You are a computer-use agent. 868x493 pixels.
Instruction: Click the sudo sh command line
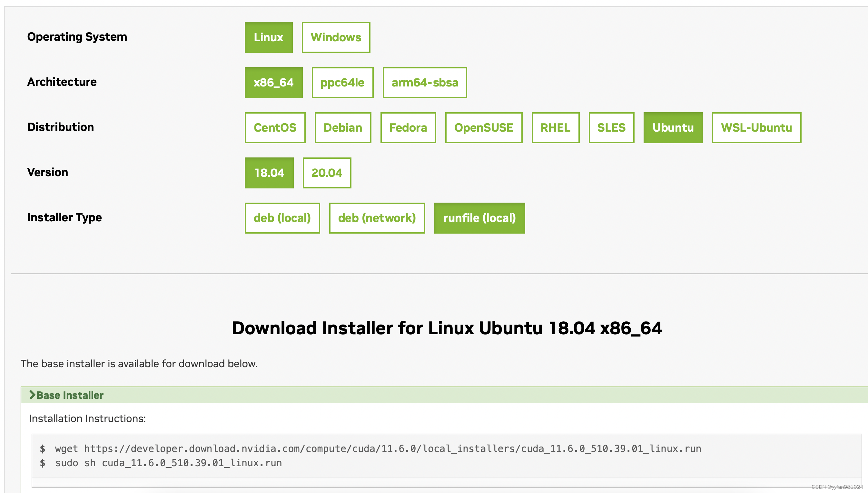coord(168,463)
